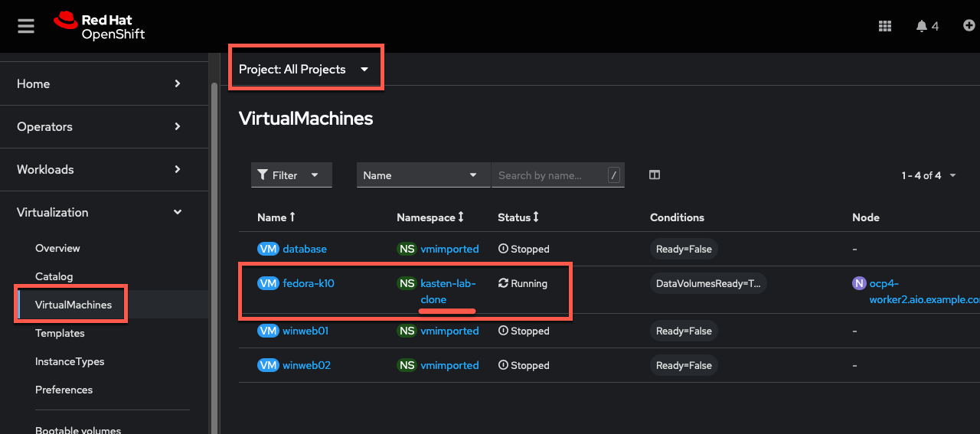The height and width of the screenshot is (434, 980).
Task: Click the DataVolumesReady condition label
Action: (708, 283)
